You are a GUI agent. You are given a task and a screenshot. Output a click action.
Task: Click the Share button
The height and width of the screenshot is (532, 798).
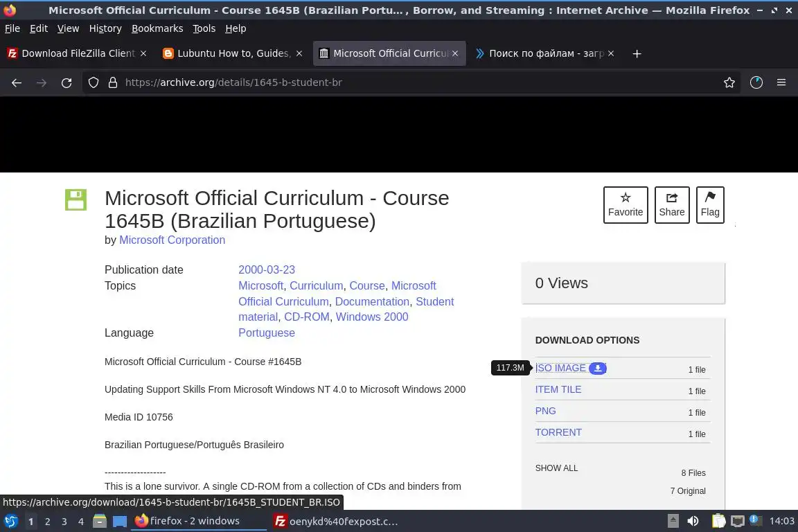[672, 204]
